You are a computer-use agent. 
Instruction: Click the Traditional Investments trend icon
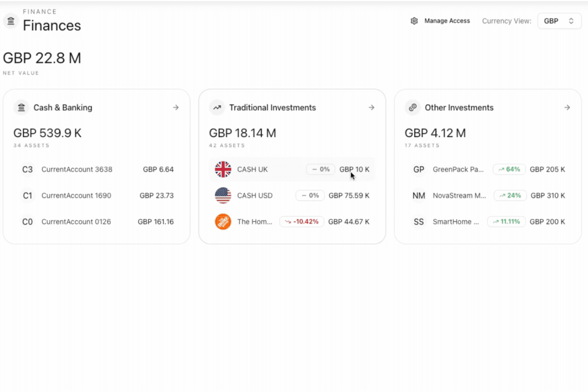point(217,108)
